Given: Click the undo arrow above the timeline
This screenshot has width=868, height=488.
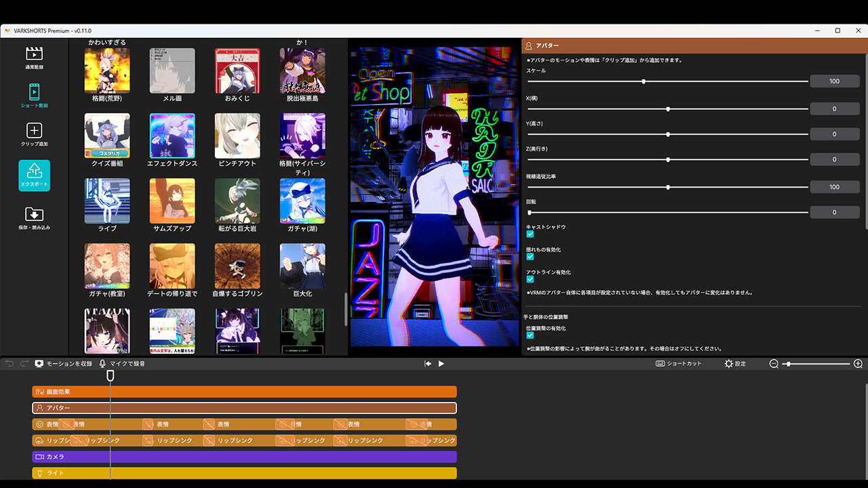Looking at the screenshot, I should (x=9, y=363).
